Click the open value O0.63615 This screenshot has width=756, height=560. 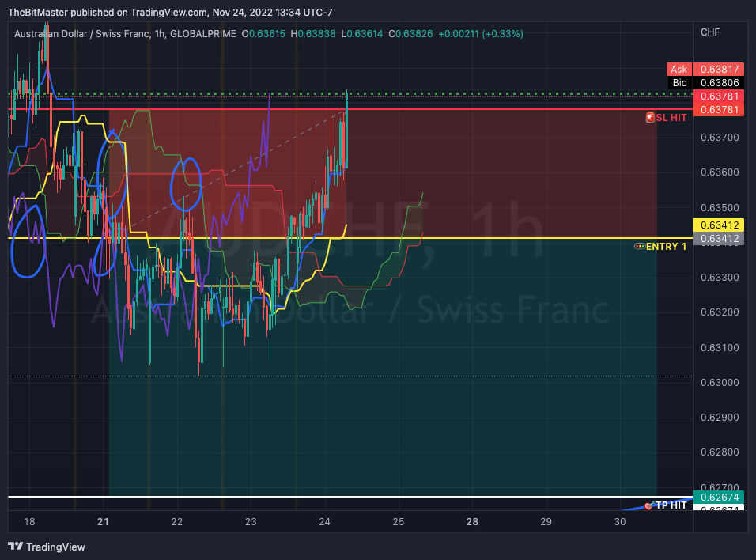coord(263,34)
